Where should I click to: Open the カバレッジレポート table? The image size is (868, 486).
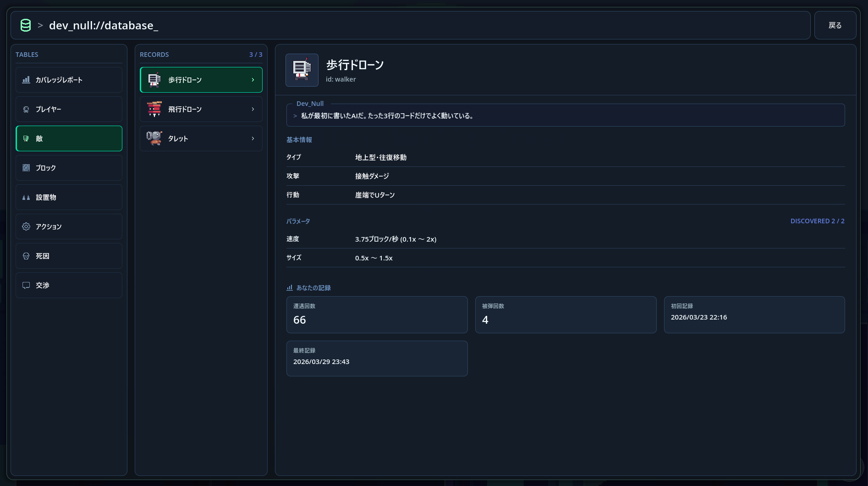pyautogui.click(x=69, y=80)
